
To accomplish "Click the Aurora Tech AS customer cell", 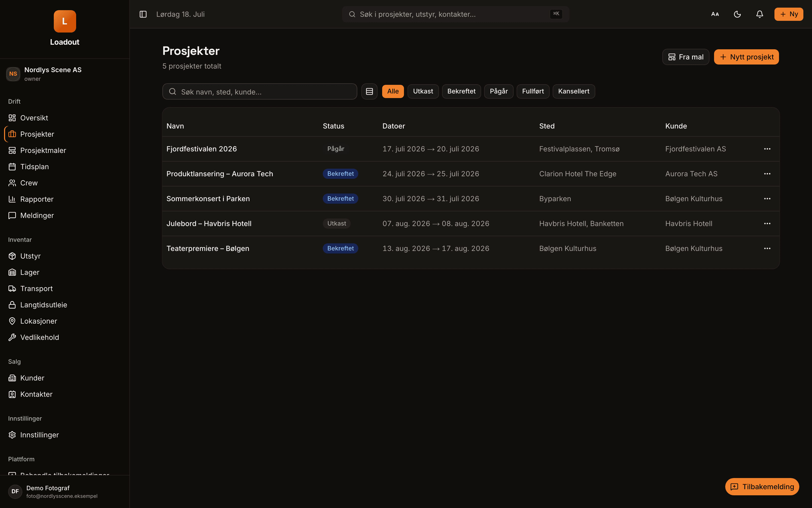I will click(x=691, y=174).
